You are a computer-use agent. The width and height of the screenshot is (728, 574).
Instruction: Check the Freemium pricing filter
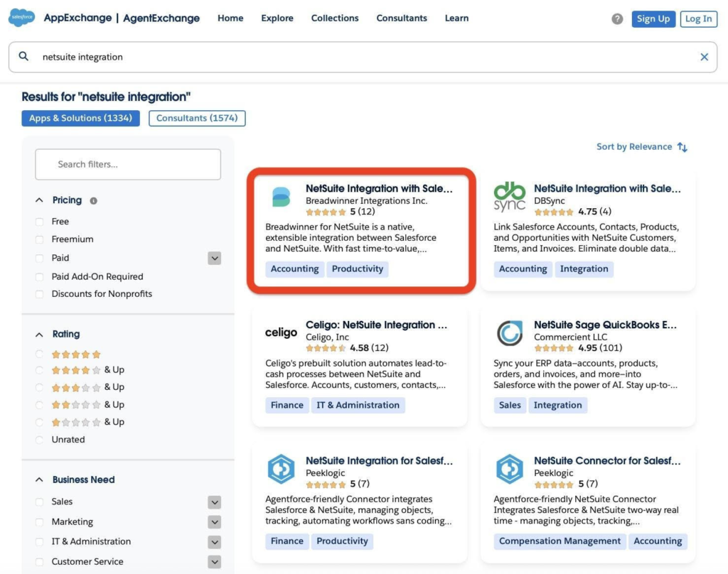[x=41, y=239]
